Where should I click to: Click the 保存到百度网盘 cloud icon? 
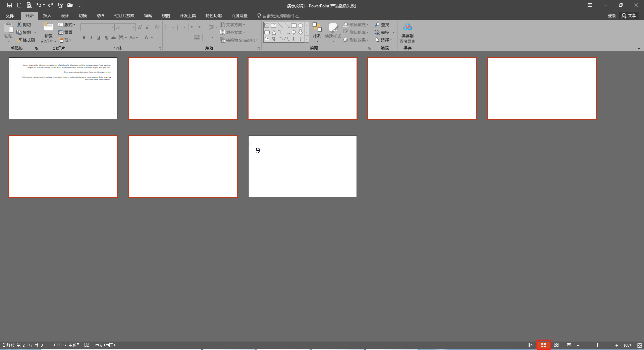407,27
